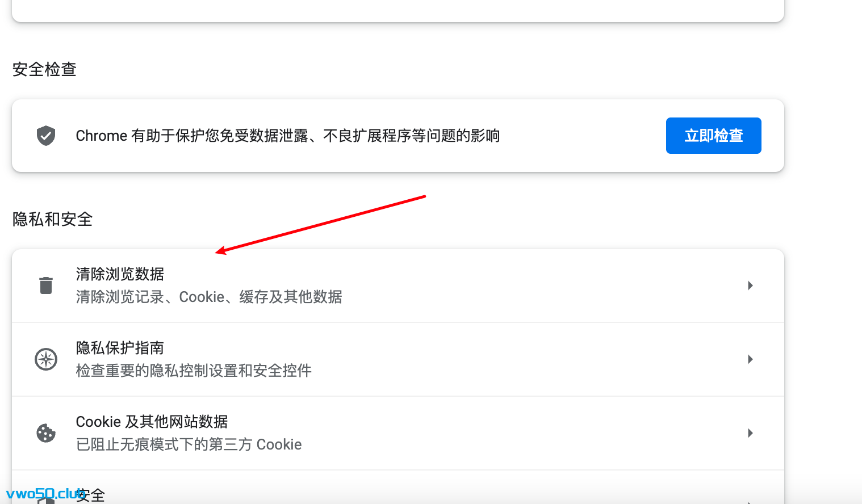Click the 隐私和安全 section heading
Viewport: 862px width, 504px height.
click(x=52, y=219)
